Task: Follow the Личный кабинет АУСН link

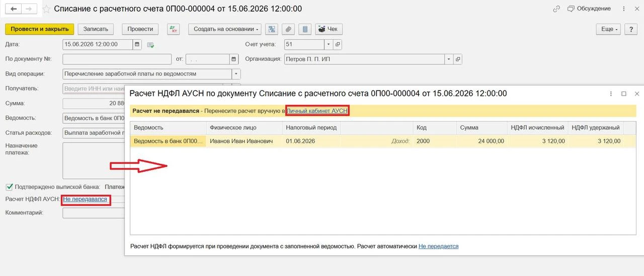Action: tap(317, 111)
